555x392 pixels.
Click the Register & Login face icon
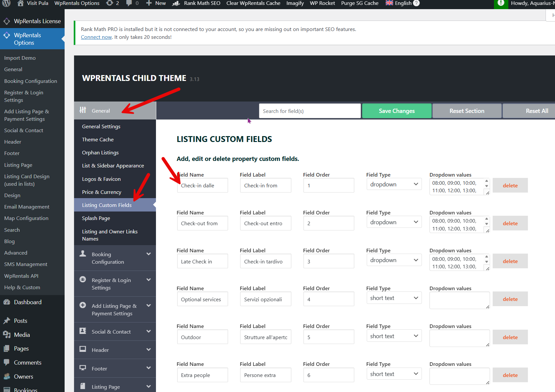[83, 279]
